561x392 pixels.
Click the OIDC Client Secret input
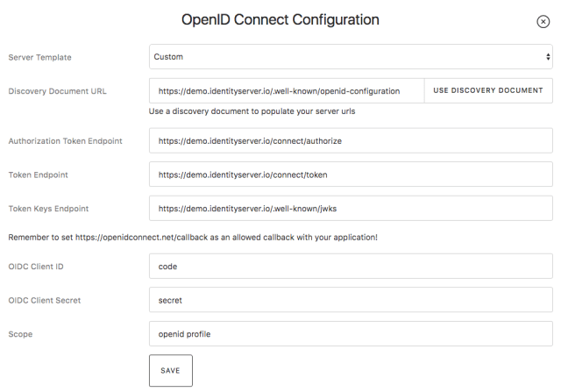click(x=351, y=300)
